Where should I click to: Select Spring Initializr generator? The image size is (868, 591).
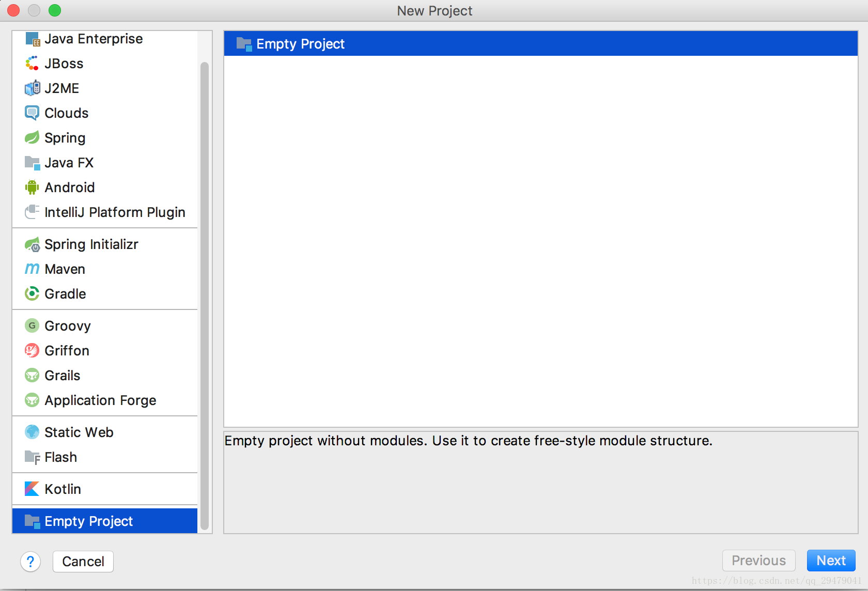pos(105,244)
